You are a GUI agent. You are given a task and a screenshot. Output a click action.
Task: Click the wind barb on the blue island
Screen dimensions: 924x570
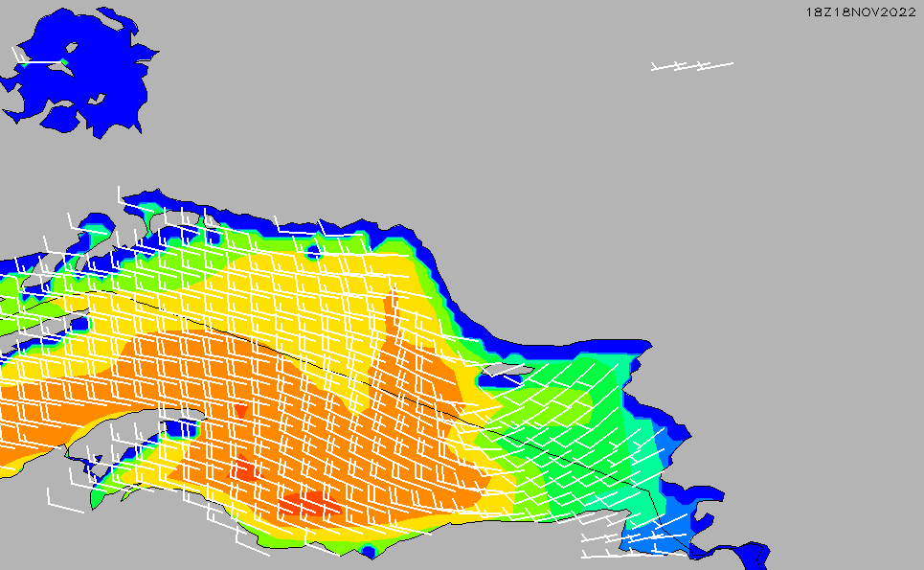tap(36, 61)
